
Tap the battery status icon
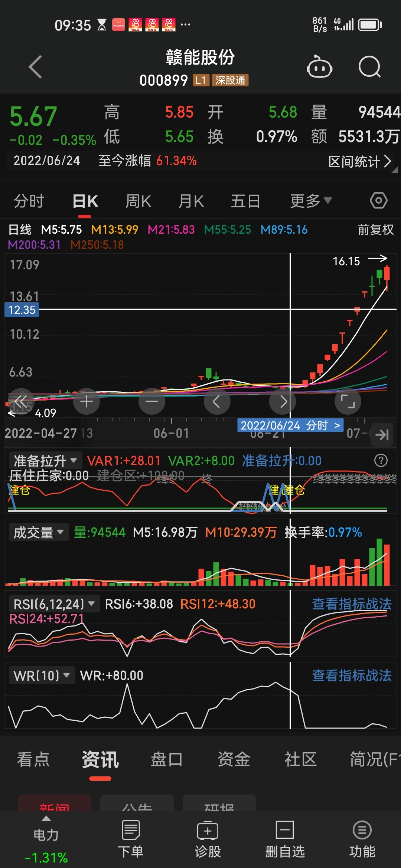coord(370,25)
